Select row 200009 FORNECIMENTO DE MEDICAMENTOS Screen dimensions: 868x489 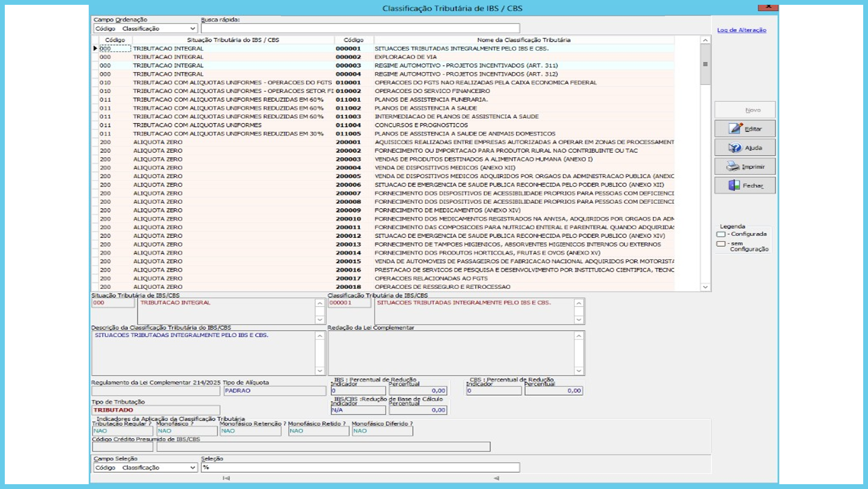(447, 210)
